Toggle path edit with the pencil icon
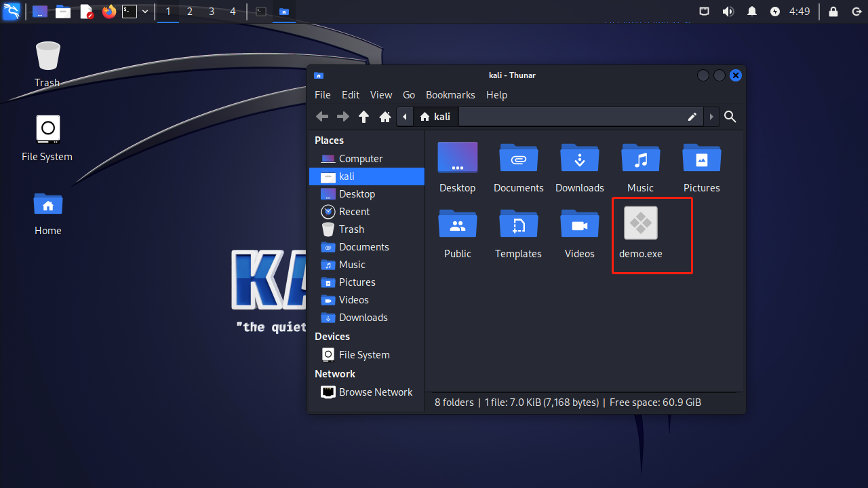Screen dimensions: 868x488 [x=692, y=117]
